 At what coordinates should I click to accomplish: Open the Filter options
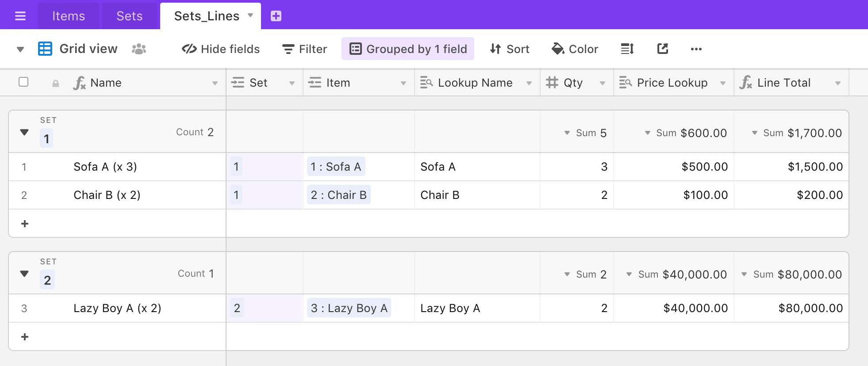(x=305, y=49)
